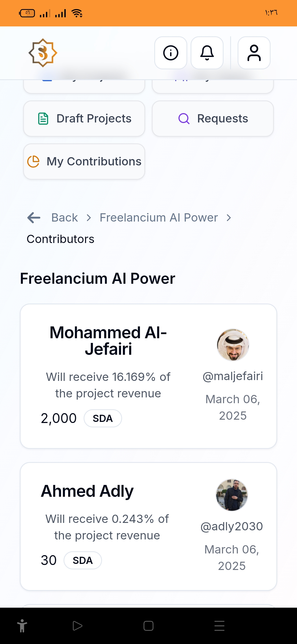Click the Back breadcrumb link
This screenshot has width=297, height=644.
(65, 218)
